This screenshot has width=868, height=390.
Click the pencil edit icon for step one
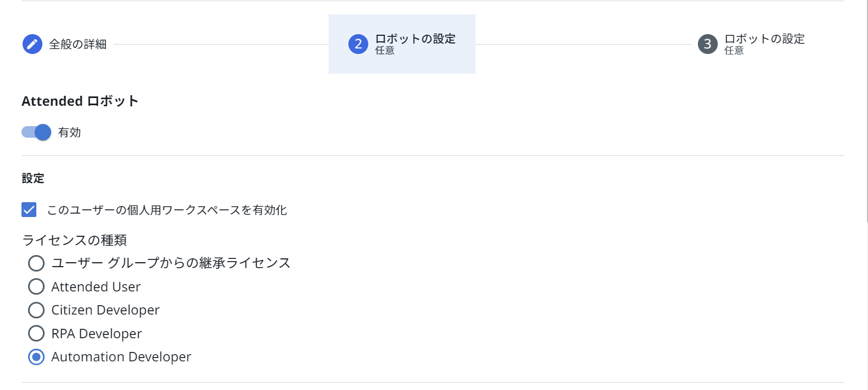pos(32,44)
